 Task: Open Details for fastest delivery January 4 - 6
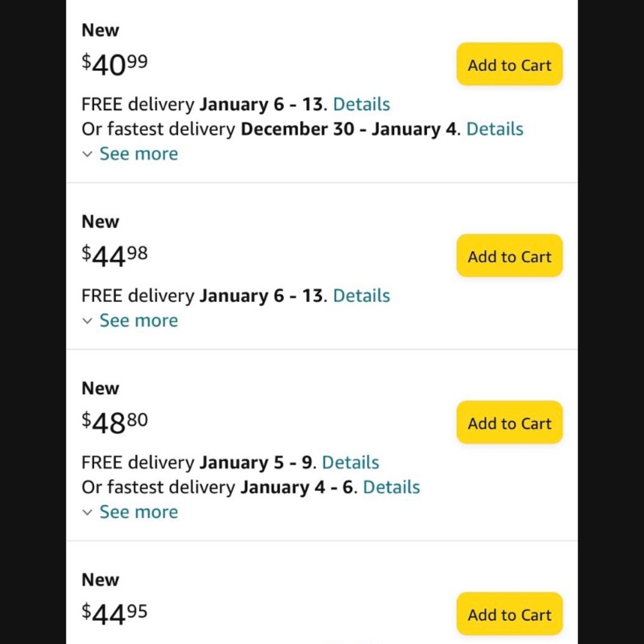[391, 487]
